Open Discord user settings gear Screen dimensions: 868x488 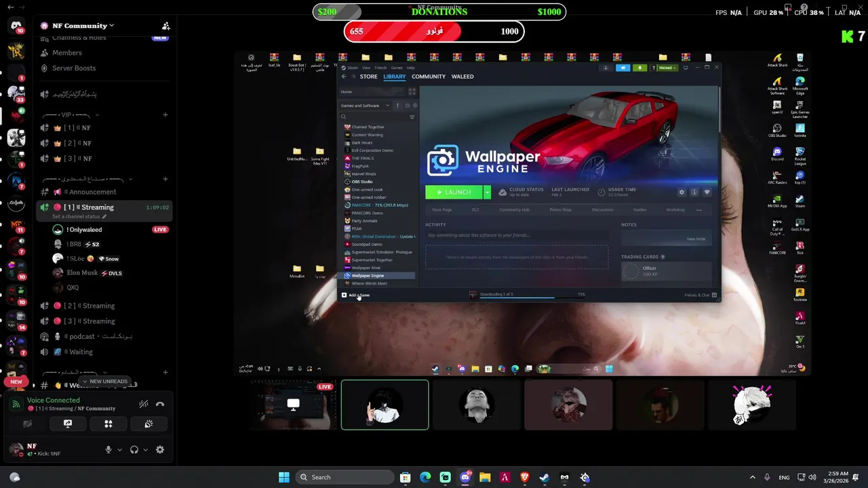click(x=160, y=449)
